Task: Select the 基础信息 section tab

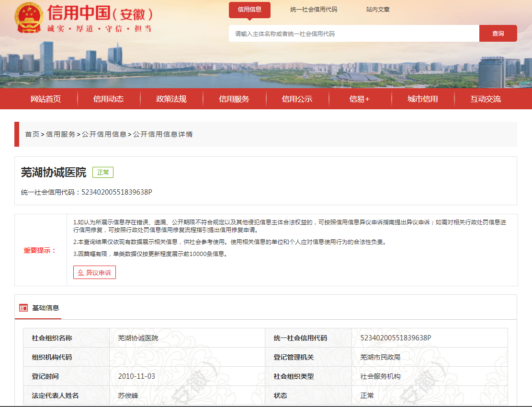Action: pyautogui.click(x=38, y=308)
